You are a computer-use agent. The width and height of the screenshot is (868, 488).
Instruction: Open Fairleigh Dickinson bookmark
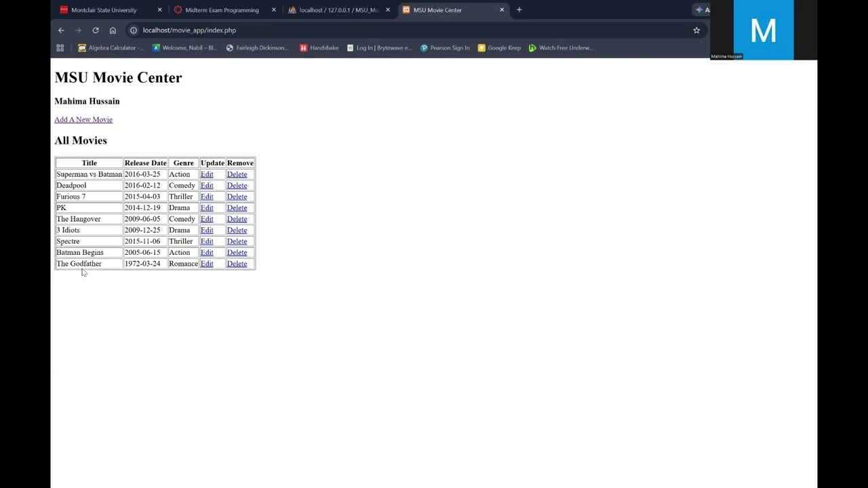[257, 48]
